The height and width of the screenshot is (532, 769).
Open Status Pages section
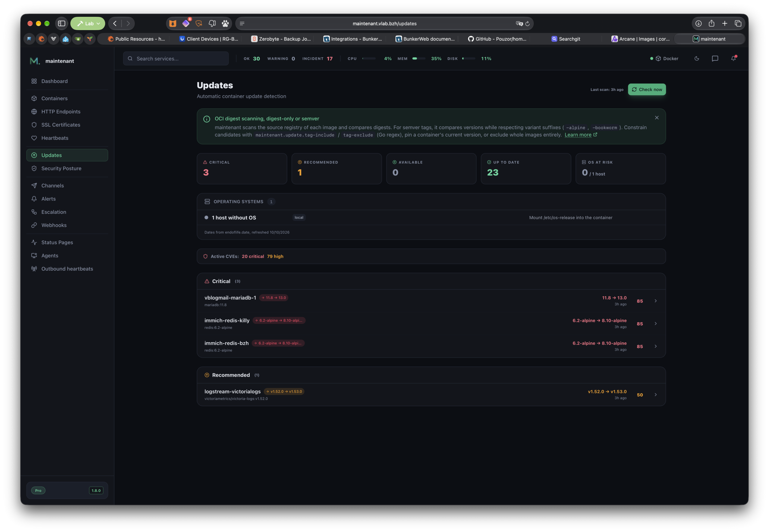pyautogui.click(x=67, y=242)
